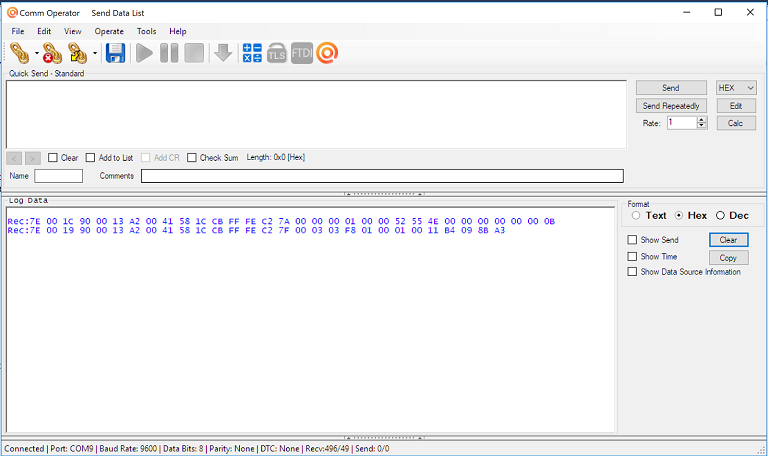The image size is (768, 456).
Task: Open the Tools menu
Action: (146, 31)
